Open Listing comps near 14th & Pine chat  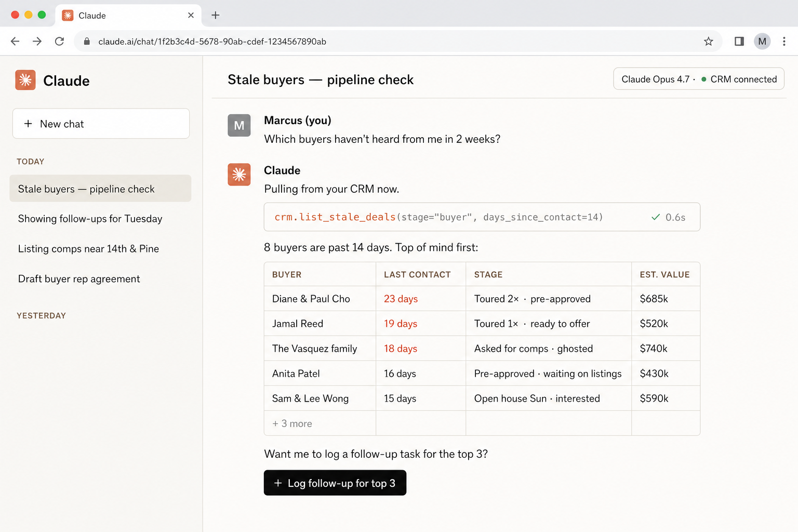(x=88, y=249)
